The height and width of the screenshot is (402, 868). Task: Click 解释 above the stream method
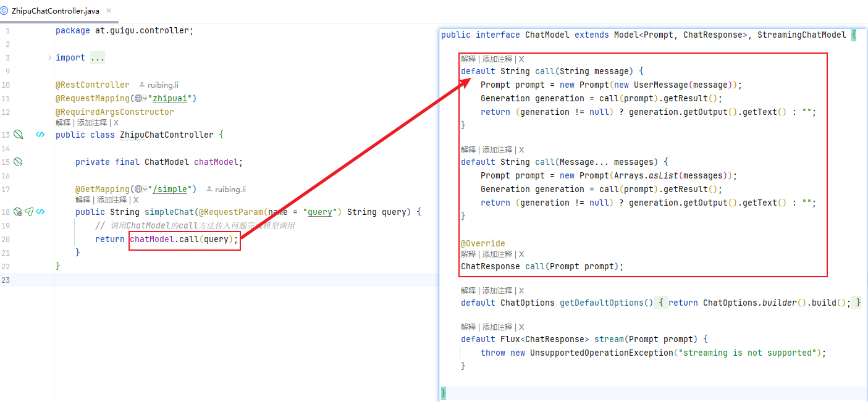468,327
